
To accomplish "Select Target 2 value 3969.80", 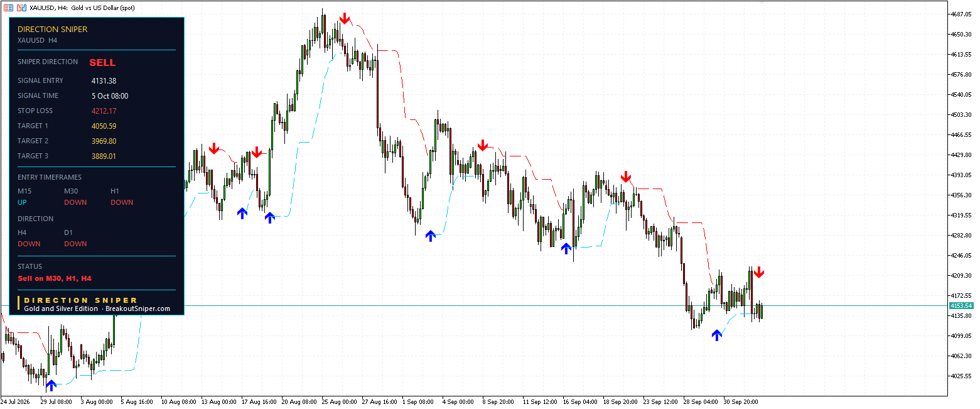I will 104,141.
